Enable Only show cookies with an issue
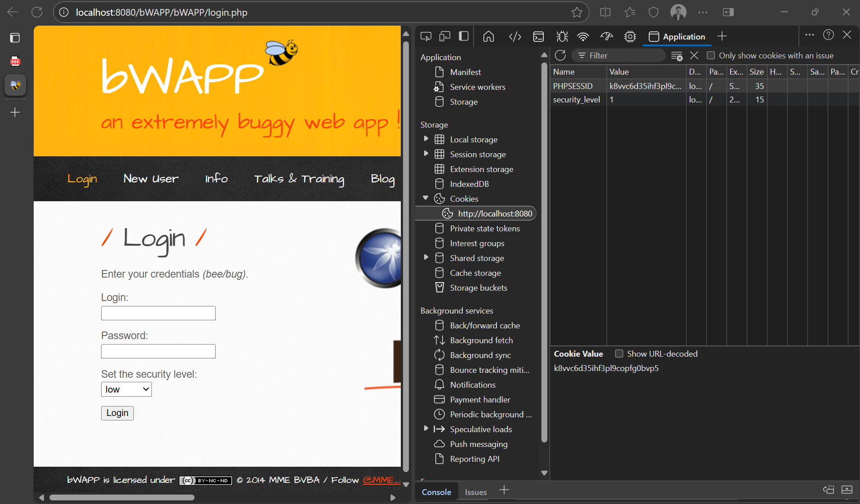Image resolution: width=860 pixels, height=504 pixels. pos(711,56)
